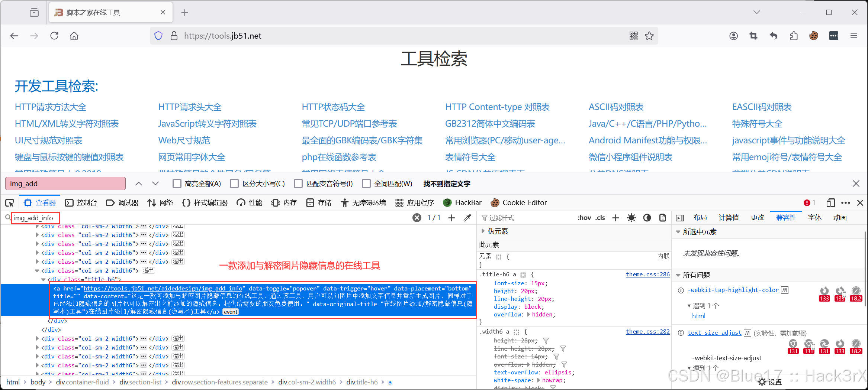Open HTTP请求方法大全 link
868x390 pixels.
pyautogui.click(x=51, y=107)
